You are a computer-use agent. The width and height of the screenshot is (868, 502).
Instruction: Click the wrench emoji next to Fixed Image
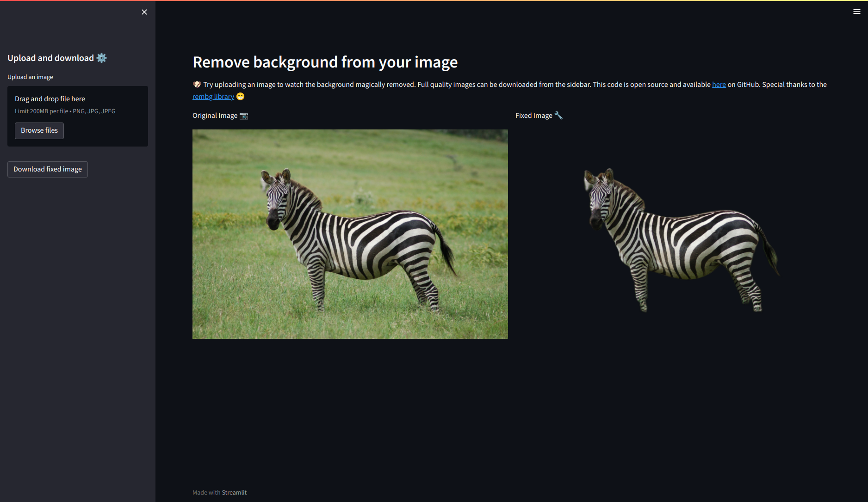point(558,115)
